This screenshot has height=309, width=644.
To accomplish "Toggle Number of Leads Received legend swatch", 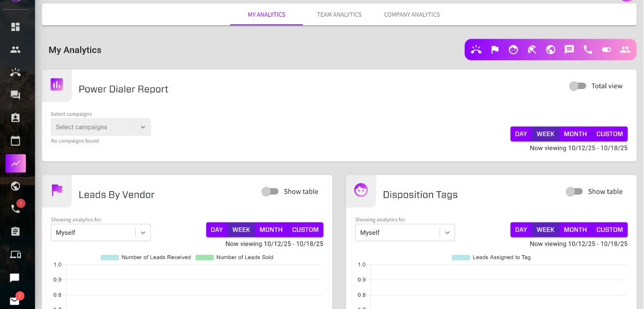I will [x=109, y=257].
